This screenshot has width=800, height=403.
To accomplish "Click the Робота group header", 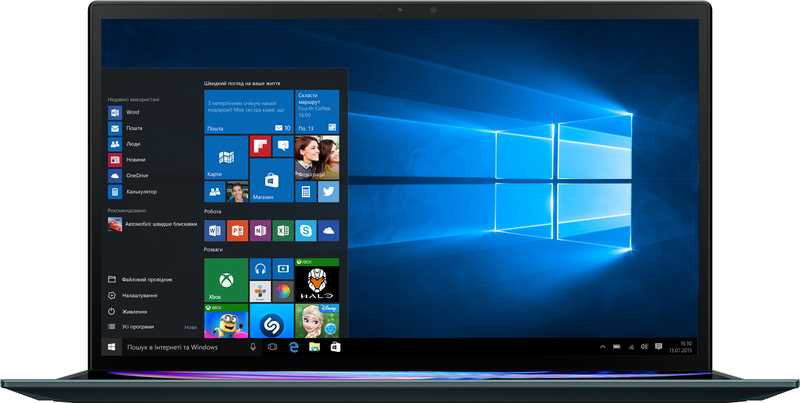I will (213, 211).
